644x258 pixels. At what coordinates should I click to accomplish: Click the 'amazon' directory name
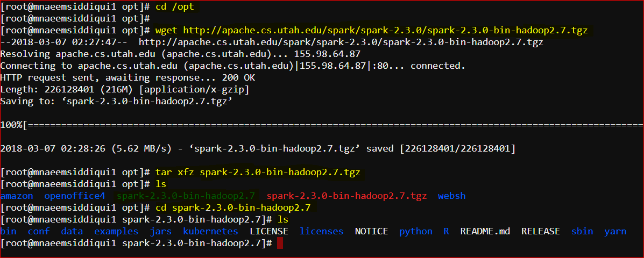tap(17, 196)
